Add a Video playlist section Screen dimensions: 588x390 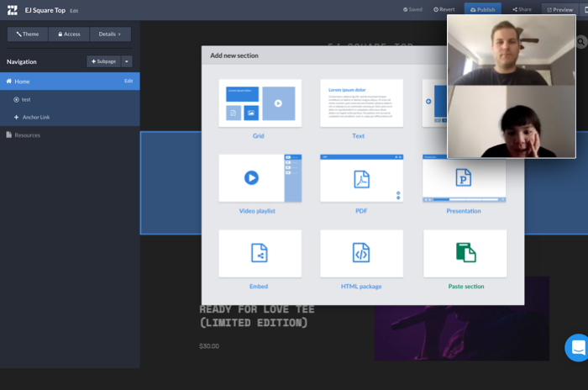click(x=259, y=178)
